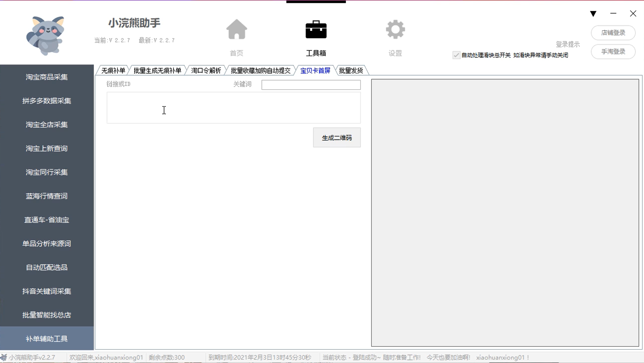
Task: Open 淘宝商品采集 in the sidebar
Action: point(46,77)
